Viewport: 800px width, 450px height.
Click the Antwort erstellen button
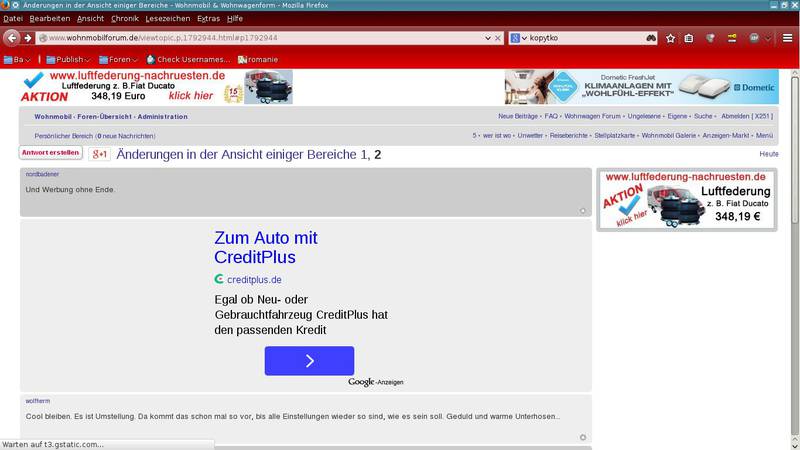(x=51, y=153)
